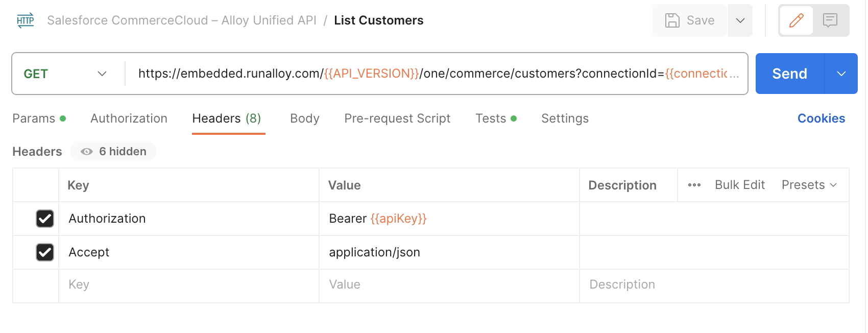Open the Pre-request Script tab
This screenshot has width=868, height=333.
coord(397,118)
